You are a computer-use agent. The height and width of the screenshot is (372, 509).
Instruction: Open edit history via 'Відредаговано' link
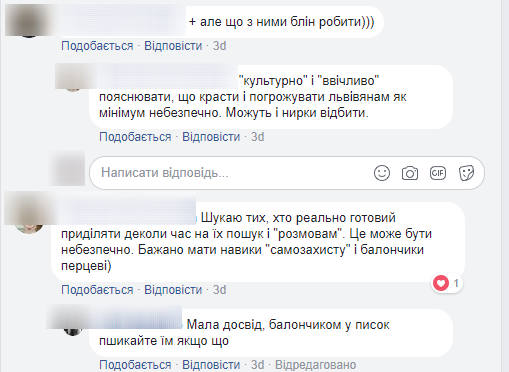315,365
